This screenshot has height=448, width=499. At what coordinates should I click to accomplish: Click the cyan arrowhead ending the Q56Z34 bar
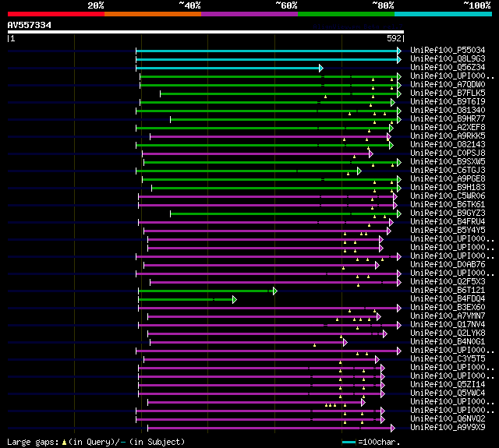pos(321,68)
